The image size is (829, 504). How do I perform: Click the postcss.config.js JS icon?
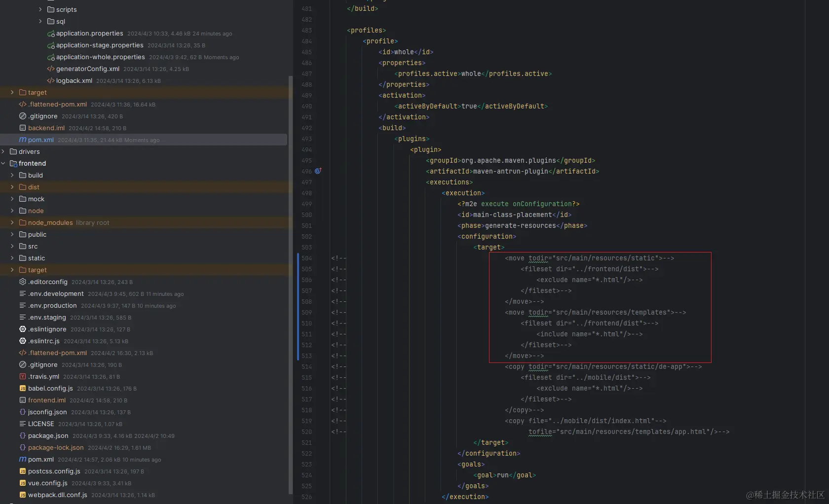23,471
